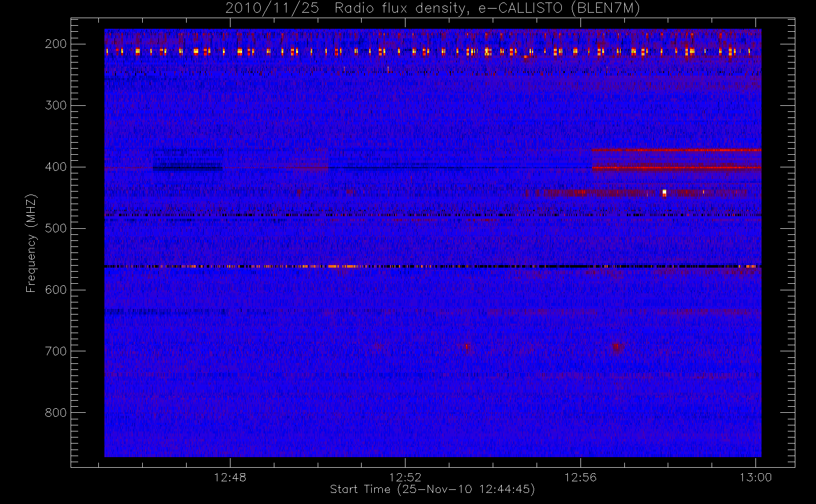Click the 13:00 time tick label
816x504 pixels.
[x=755, y=477]
